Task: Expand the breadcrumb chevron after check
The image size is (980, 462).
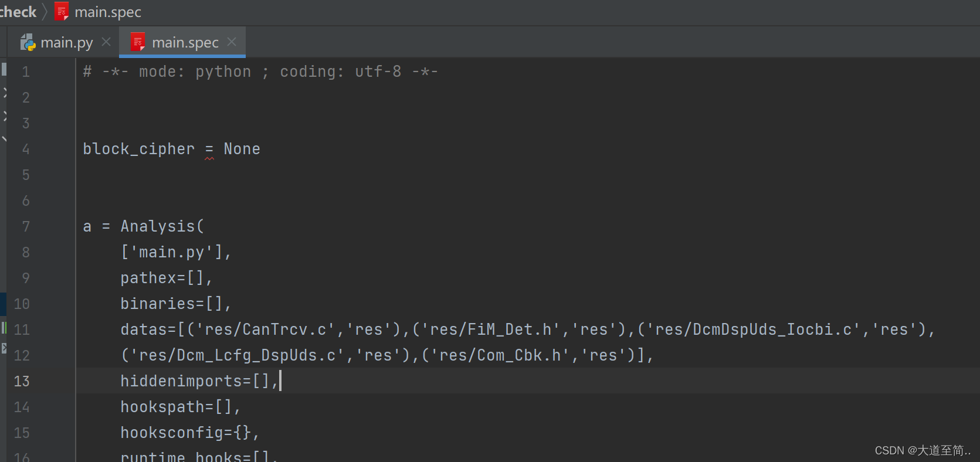Action: tap(45, 11)
